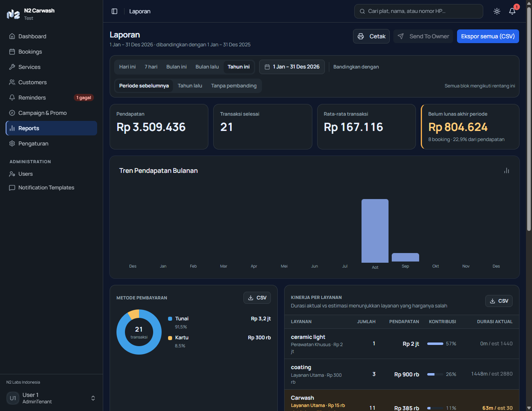Click the Agt bar in revenue chart
532x411 pixels.
(x=375, y=231)
